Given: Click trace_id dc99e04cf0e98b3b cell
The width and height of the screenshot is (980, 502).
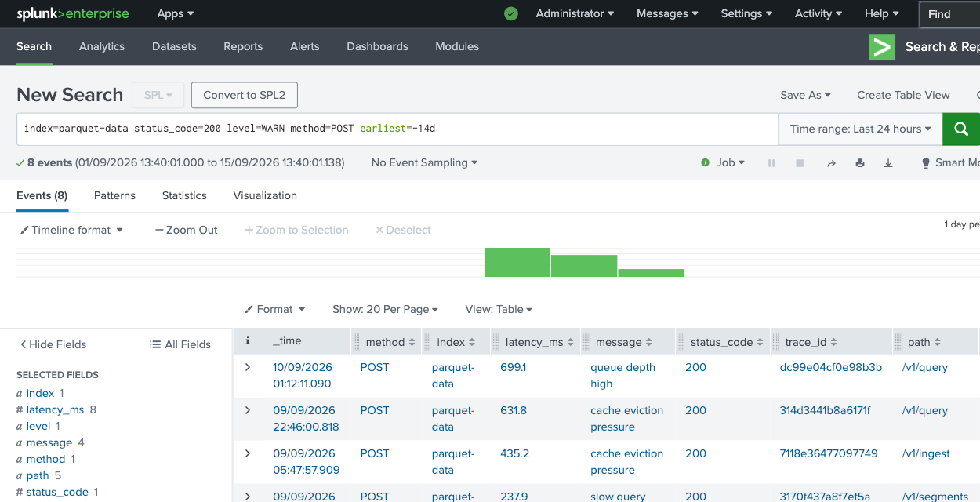Looking at the screenshot, I should click(831, 367).
